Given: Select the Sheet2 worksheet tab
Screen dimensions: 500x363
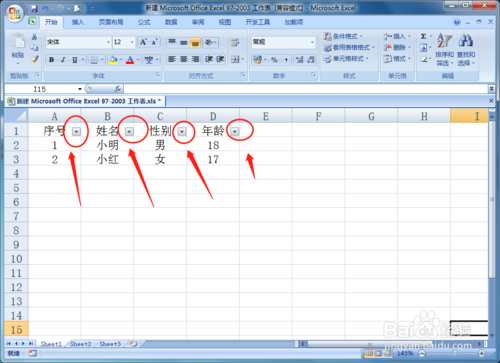Looking at the screenshot, I should click(80, 344).
